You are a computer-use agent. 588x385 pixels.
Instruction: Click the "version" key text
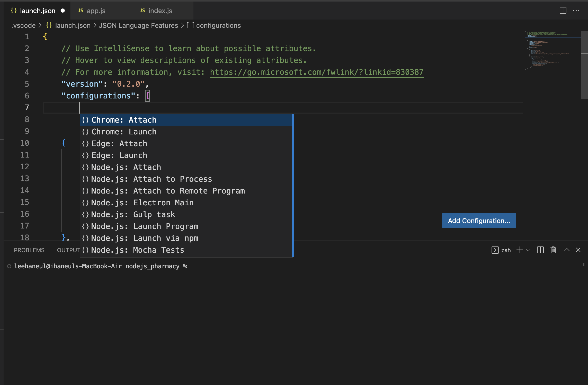point(82,84)
